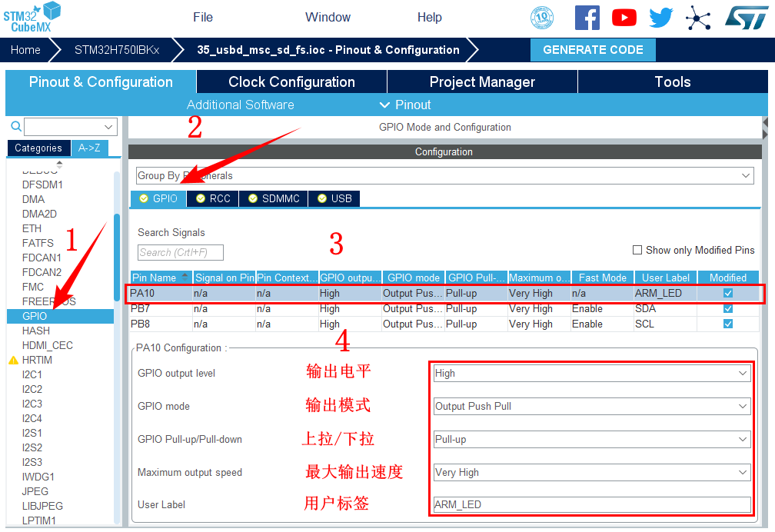Viewport: 775px width, 532px height.
Task: Go to Home in breadcrumb
Action: (x=25, y=50)
